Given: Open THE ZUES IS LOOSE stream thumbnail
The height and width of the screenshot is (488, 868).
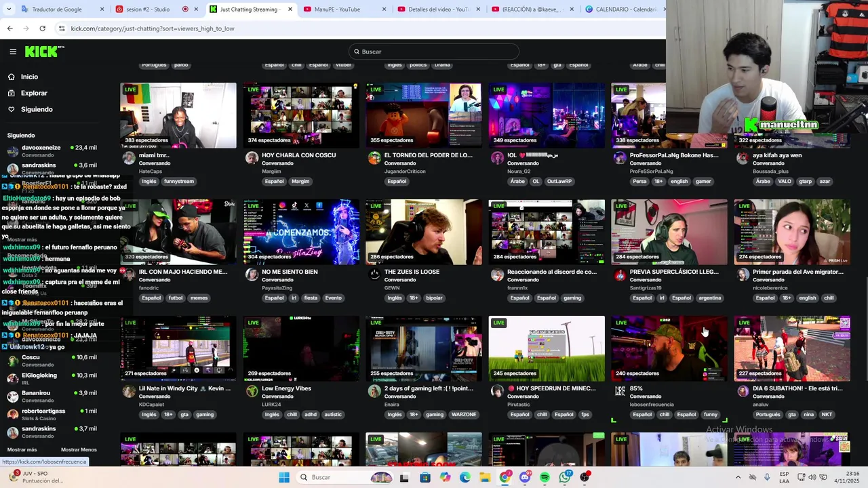Looking at the screenshot, I should pos(424,232).
